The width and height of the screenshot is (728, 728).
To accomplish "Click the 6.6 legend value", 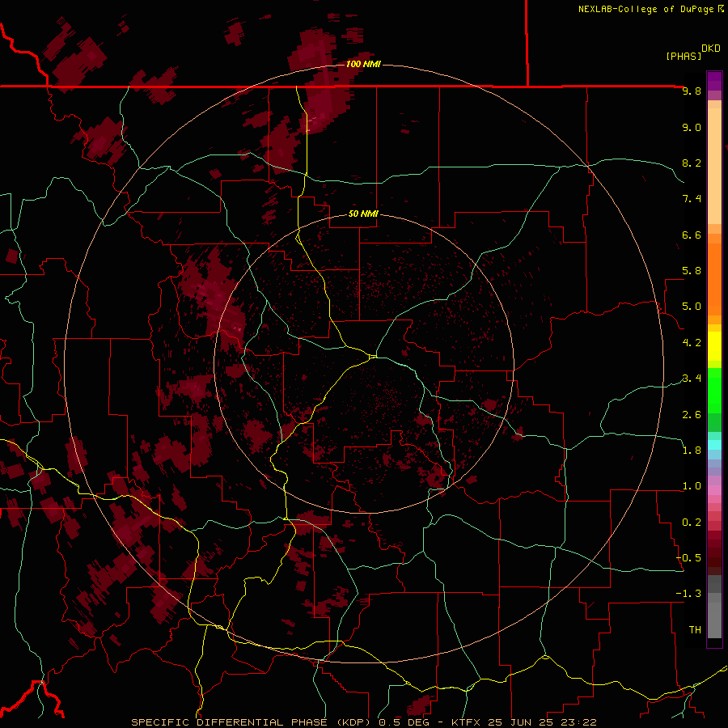I will click(692, 235).
